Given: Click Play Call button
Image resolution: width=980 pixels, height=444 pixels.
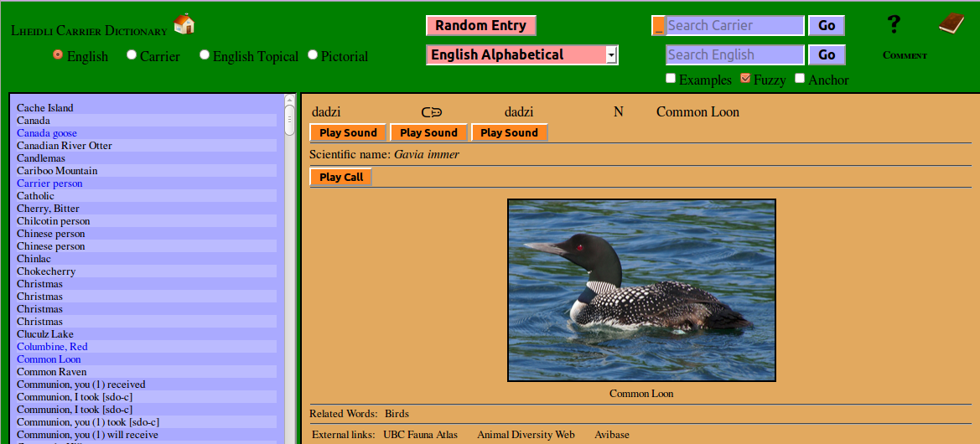Looking at the screenshot, I should click(x=341, y=177).
